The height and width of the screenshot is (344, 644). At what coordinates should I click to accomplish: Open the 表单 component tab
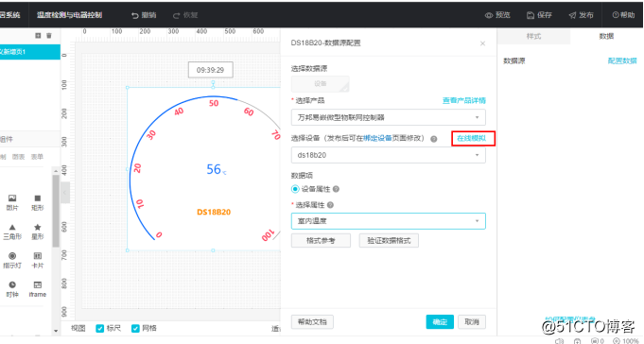[x=37, y=157]
